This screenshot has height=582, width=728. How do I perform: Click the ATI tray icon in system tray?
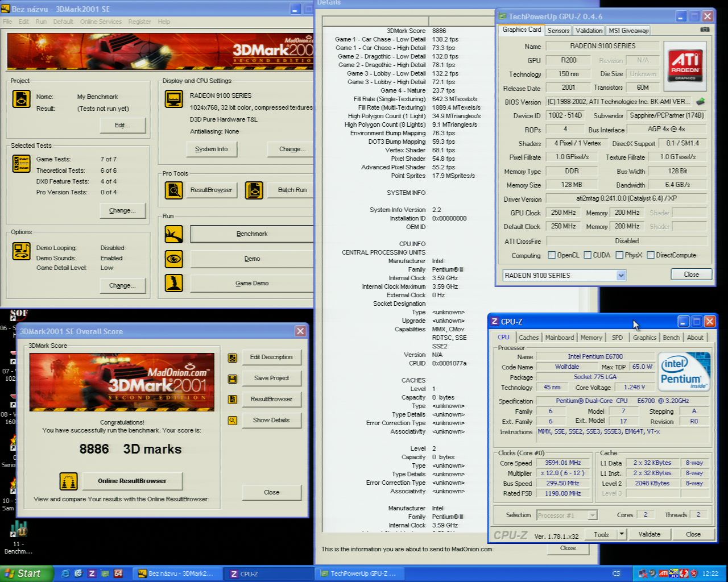663,573
